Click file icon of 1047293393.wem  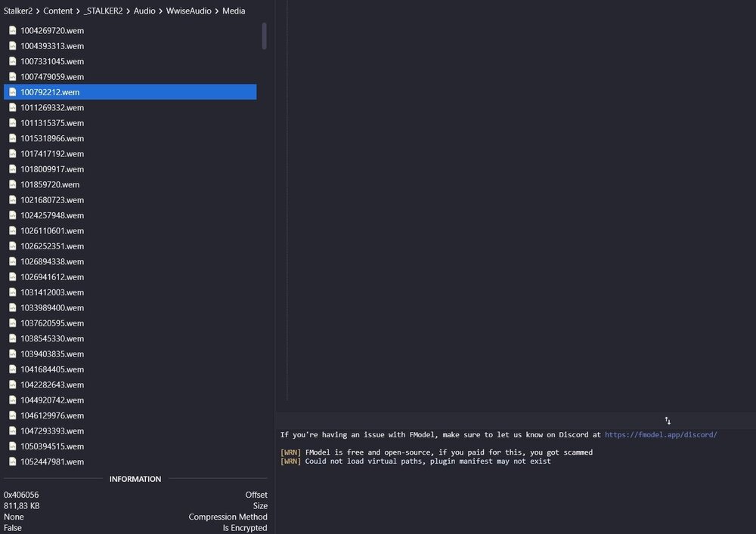point(12,431)
